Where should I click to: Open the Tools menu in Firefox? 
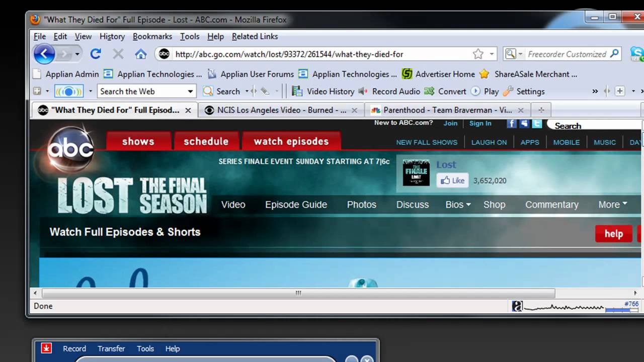pos(190,36)
